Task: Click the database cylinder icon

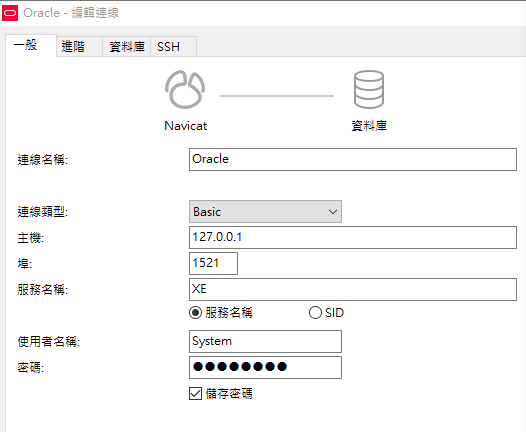Action: tap(369, 89)
